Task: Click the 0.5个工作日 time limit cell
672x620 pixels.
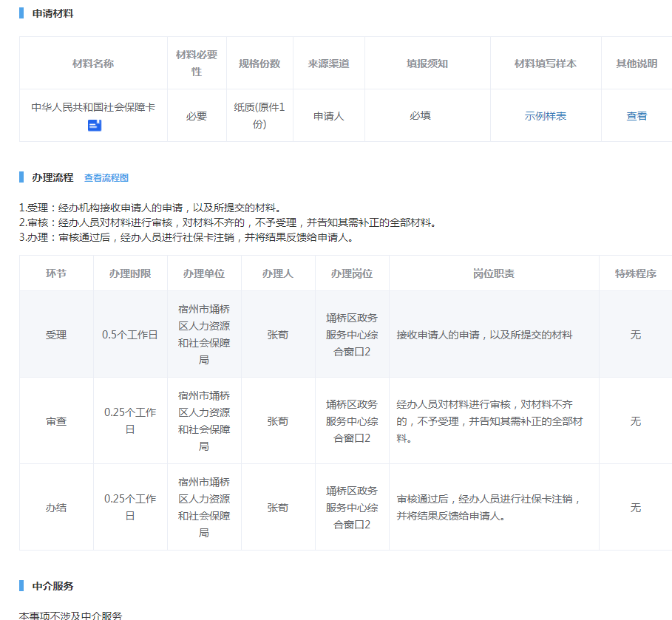Action: 130,335
